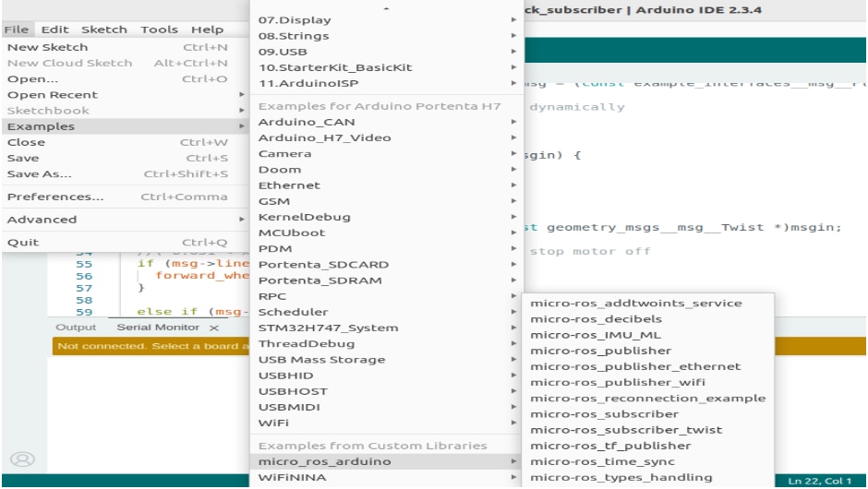Expand the Examples submenu
Screen dimensions: 868x489
pyautogui.click(x=125, y=126)
